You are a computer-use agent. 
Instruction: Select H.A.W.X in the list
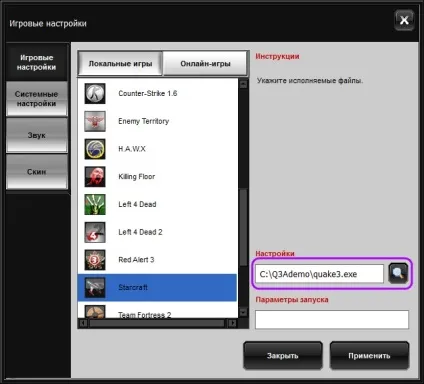pos(158,149)
